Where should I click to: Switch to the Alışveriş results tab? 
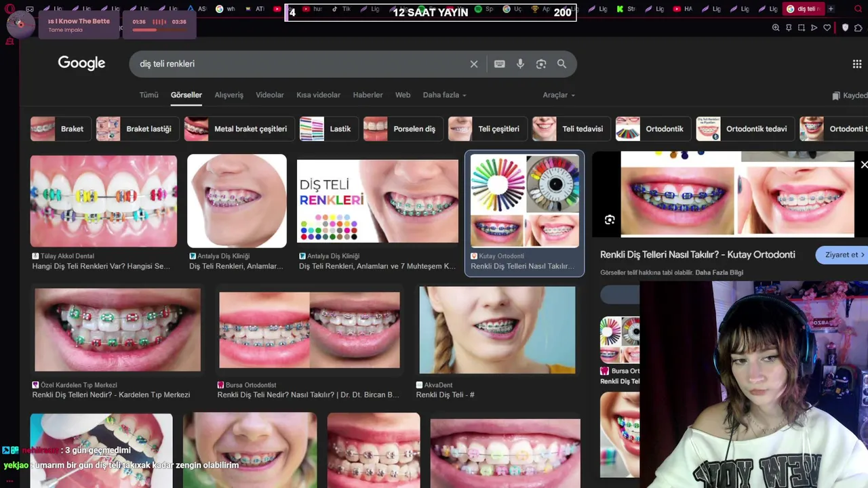pyautogui.click(x=229, y=95)
